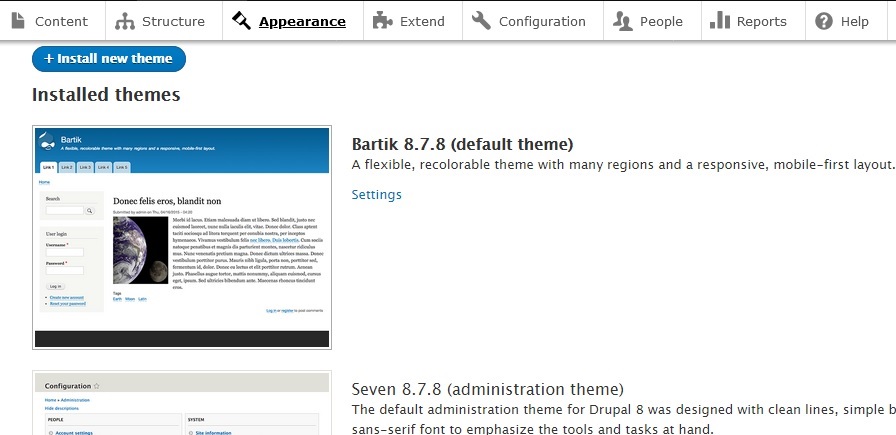Viewport: 896px width, 435px height.
Task: Click the Installed themes heading
Action: click(106, 95)
